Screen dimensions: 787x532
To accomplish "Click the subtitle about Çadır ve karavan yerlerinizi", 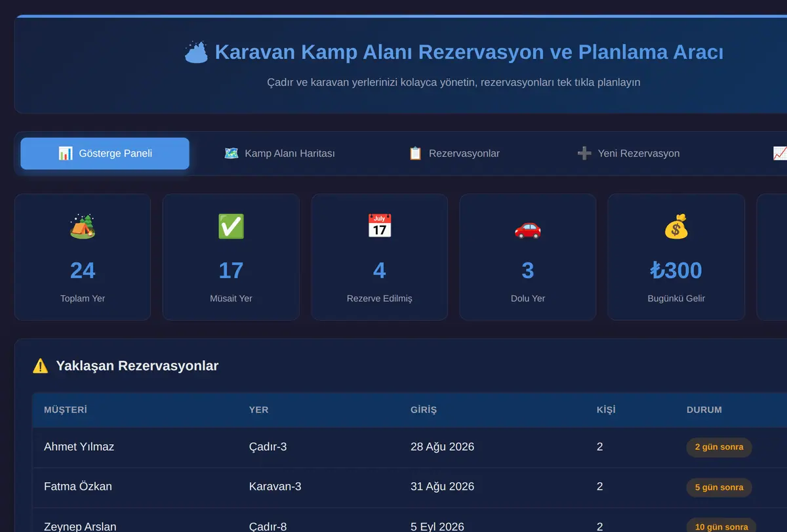I will (x=454, y=83).
